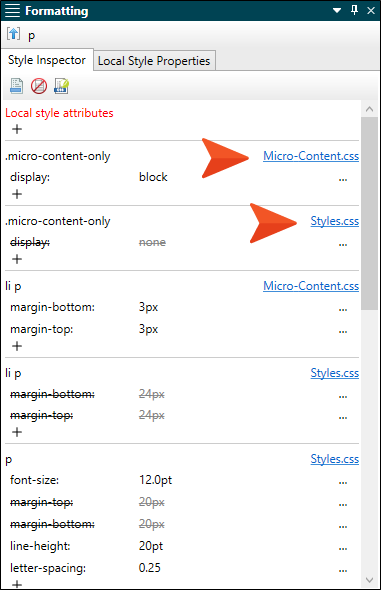Close the Formatting panel
The height and width of the screenshot is (590, 381).
[x=371, y=11]
